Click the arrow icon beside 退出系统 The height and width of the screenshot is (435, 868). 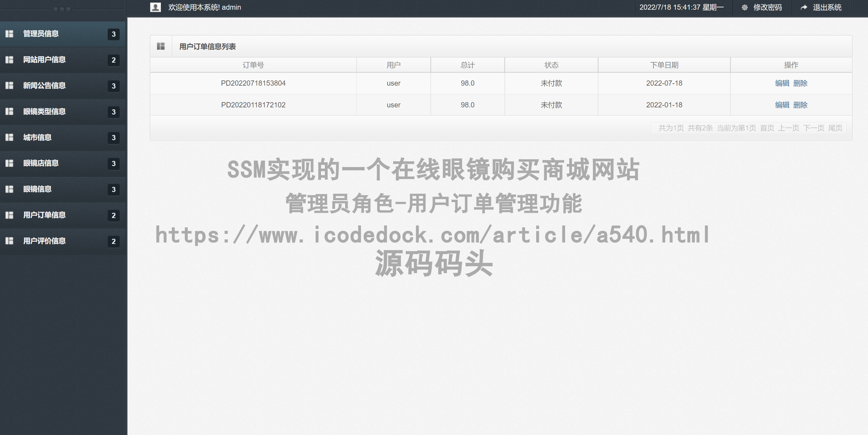point(804,7)
